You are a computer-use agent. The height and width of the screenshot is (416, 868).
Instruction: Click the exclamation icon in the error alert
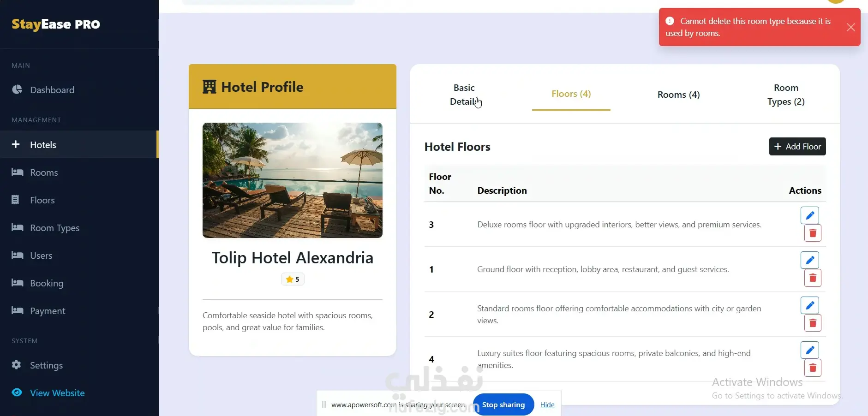pyautogui.click(x=670, y=21)
